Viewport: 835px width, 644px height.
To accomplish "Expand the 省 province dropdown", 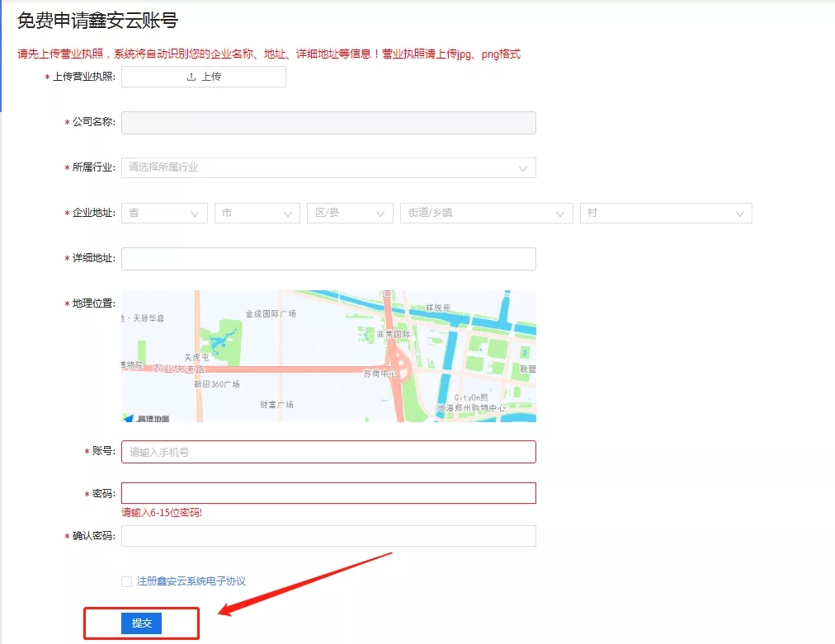I will [x=164, y=213].
